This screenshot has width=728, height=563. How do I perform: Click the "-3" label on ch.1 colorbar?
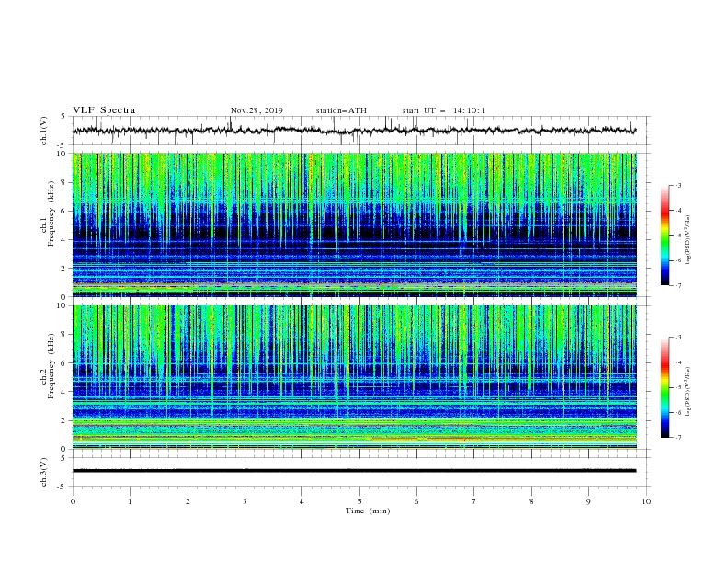click(x=677, y=185)
